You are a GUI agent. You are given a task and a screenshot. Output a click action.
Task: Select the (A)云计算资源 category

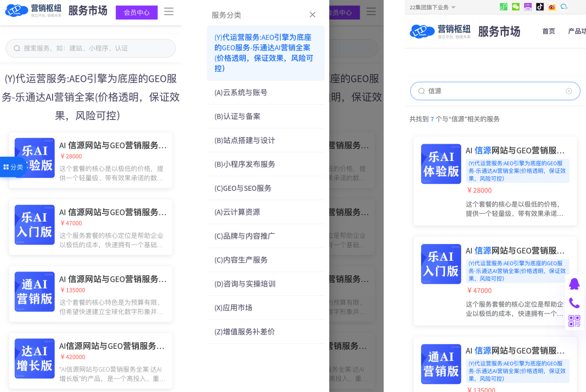[x=266, y=212]
